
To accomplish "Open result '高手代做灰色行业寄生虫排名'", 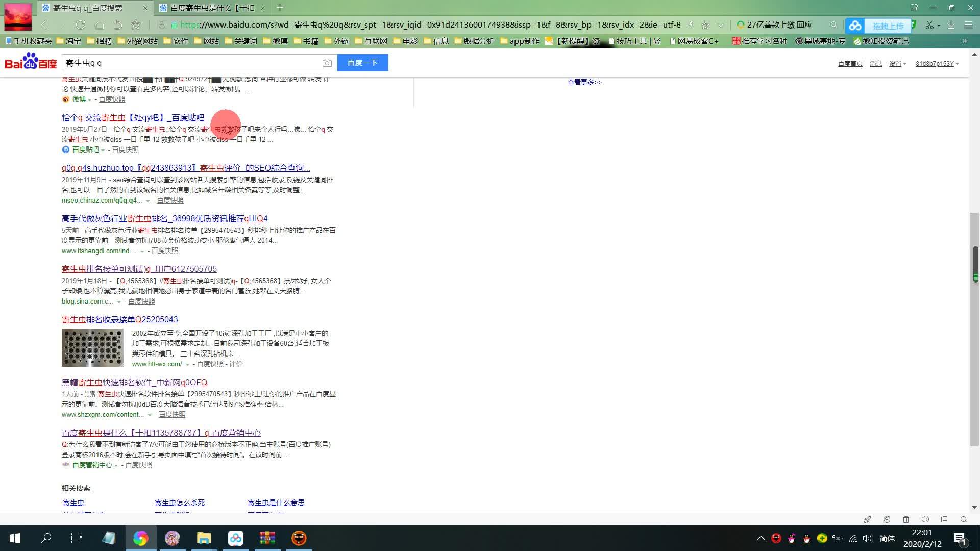I will pyautogui.click(x=164, y=218).
